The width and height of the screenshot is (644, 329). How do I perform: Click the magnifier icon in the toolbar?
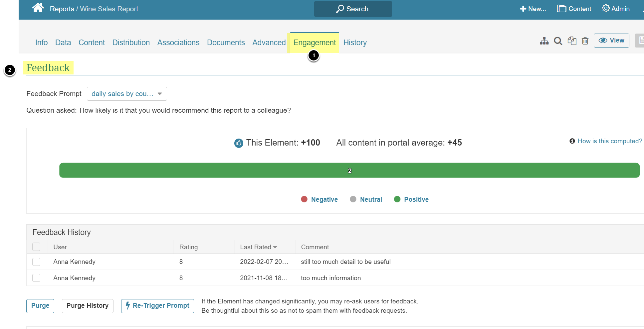click(558, 41)
